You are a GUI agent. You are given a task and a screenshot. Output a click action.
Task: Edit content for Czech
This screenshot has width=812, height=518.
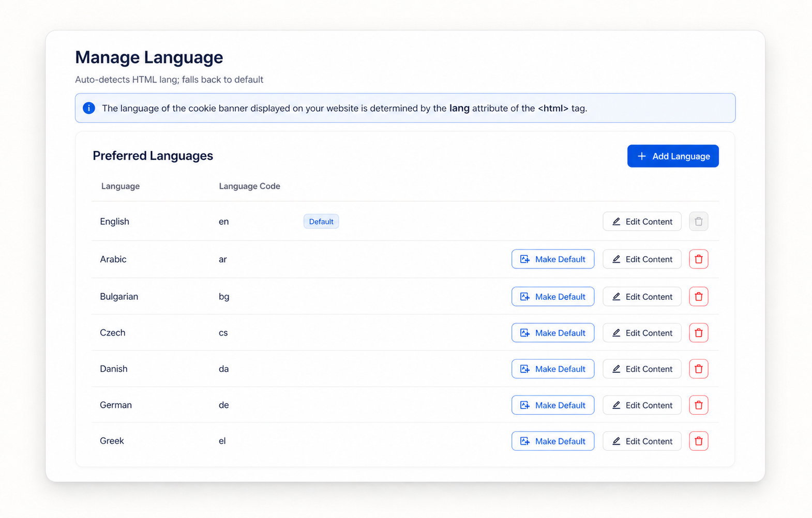(642, 333)
